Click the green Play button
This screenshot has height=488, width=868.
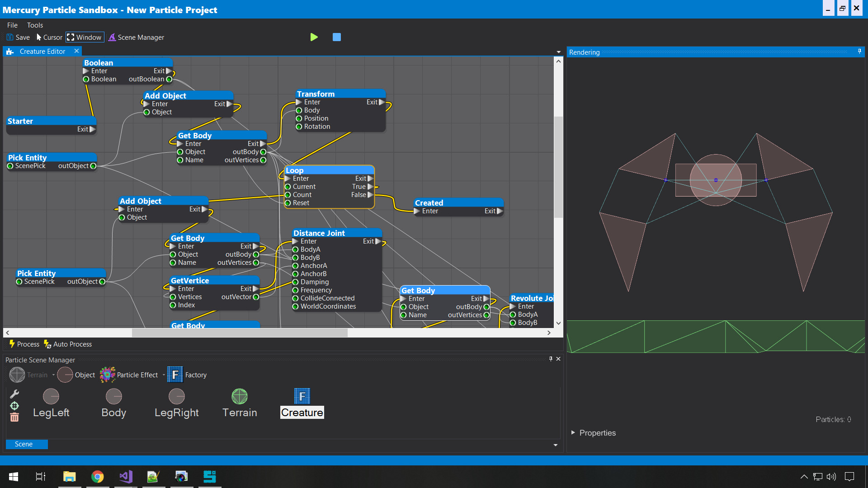tap(314, 37)
